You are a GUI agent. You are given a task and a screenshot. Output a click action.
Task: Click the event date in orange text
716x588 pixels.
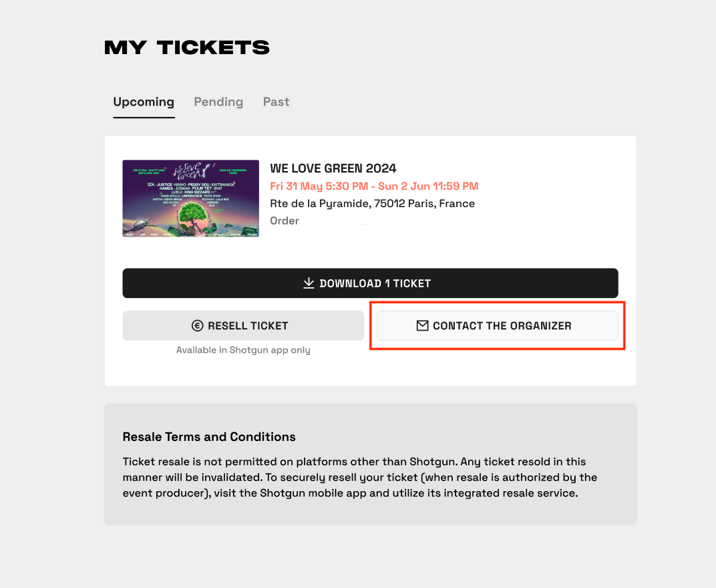(x=374, y=186)
